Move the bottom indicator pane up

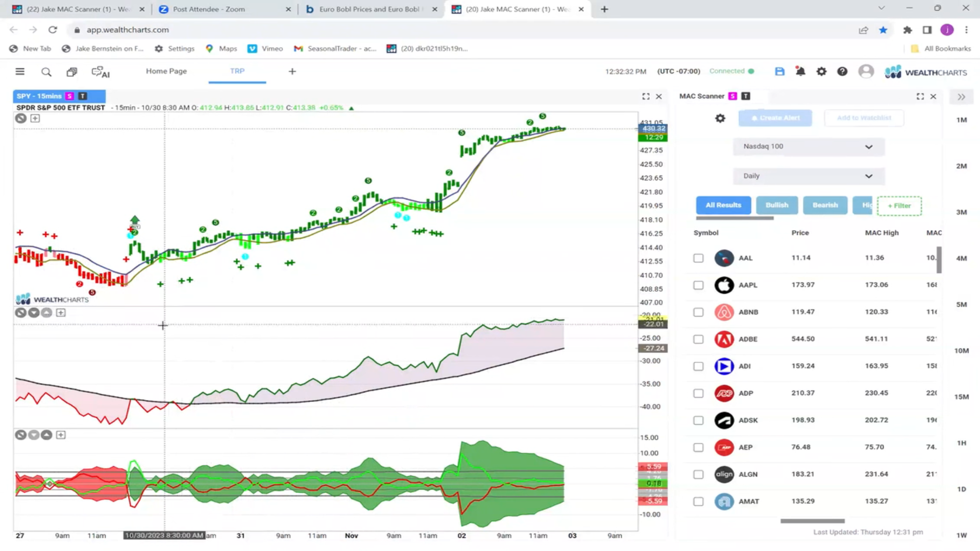click(46, 435)
